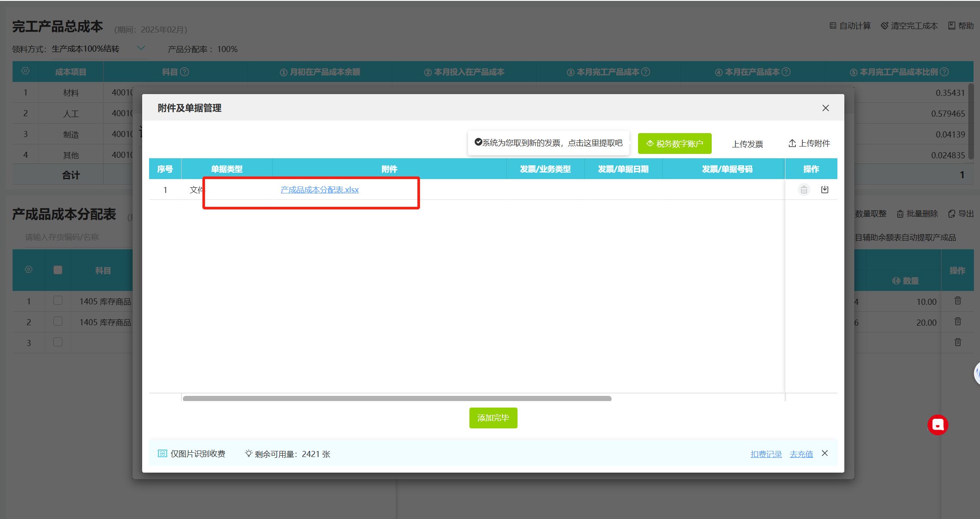Open the 去充值 recharge link

coord(801,454)
